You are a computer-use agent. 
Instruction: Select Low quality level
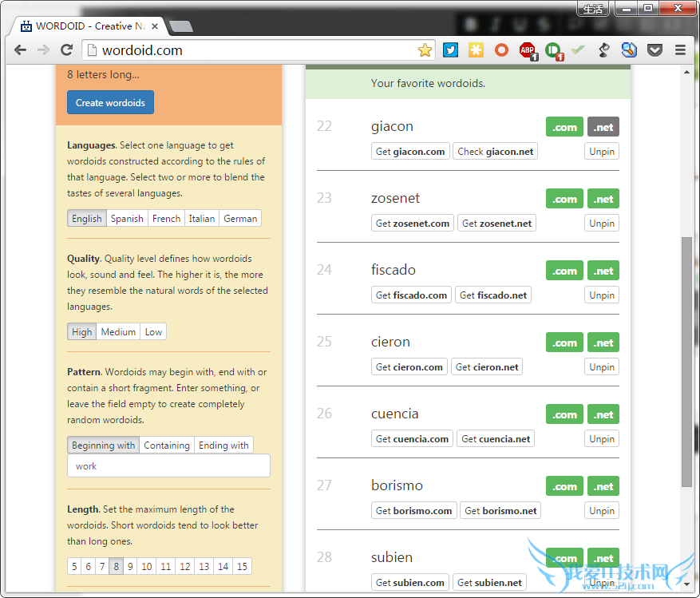[x=153, y=332]
